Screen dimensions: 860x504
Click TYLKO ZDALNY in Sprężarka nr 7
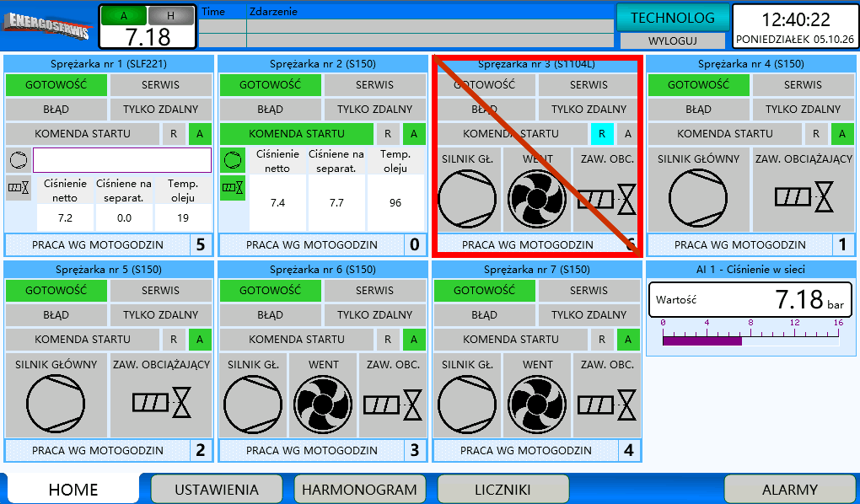coord(589,315)
